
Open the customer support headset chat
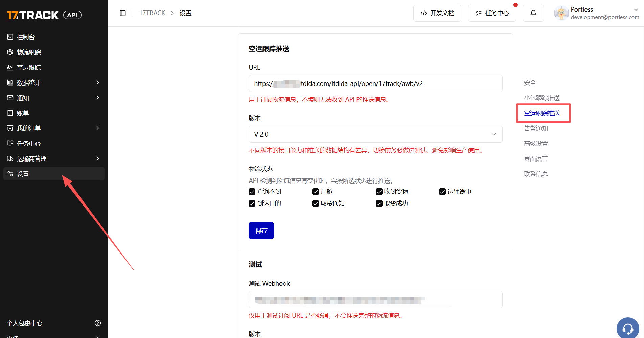[x=628, y=329]
